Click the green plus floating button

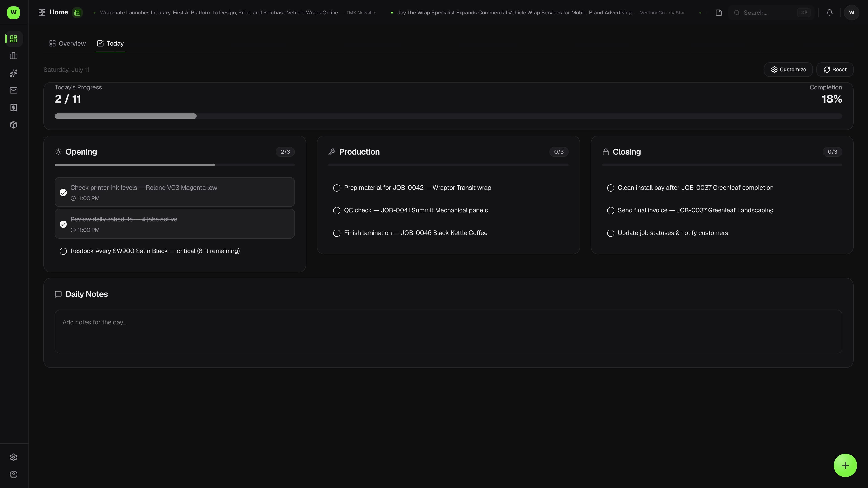pos(845,465)
